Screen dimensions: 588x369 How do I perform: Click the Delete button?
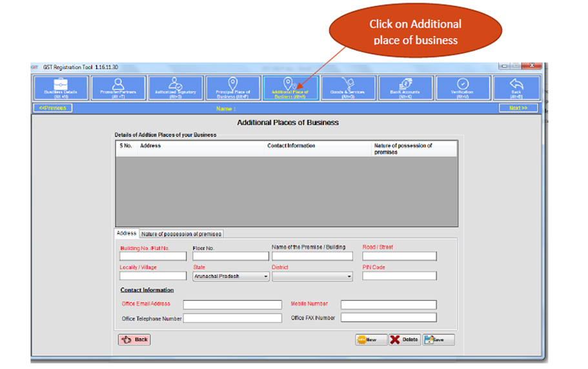pyautogui.click(x=404, y=340)
